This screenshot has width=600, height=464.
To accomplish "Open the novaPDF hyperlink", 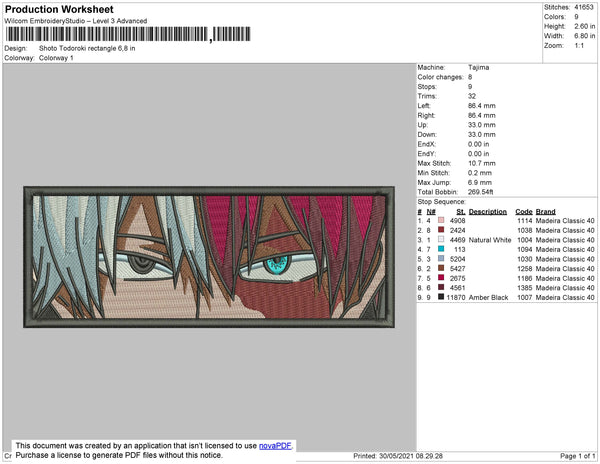I will tap(275, 446).
